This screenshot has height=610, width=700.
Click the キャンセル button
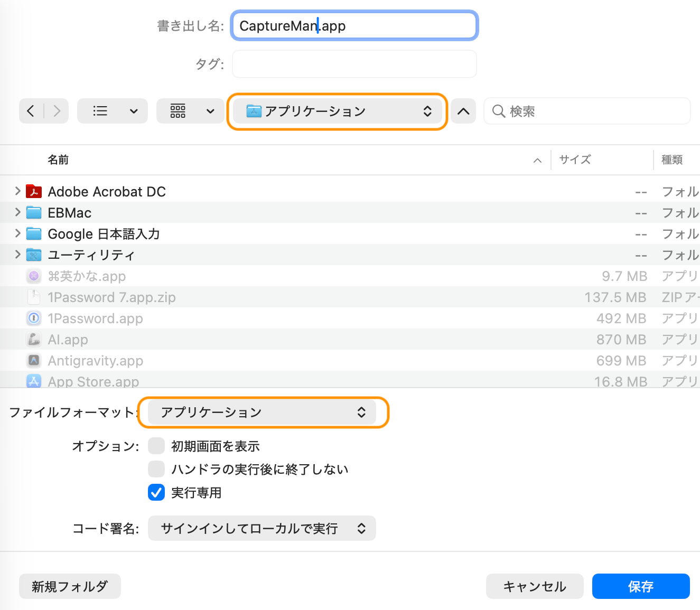click(x=534, y=586)
